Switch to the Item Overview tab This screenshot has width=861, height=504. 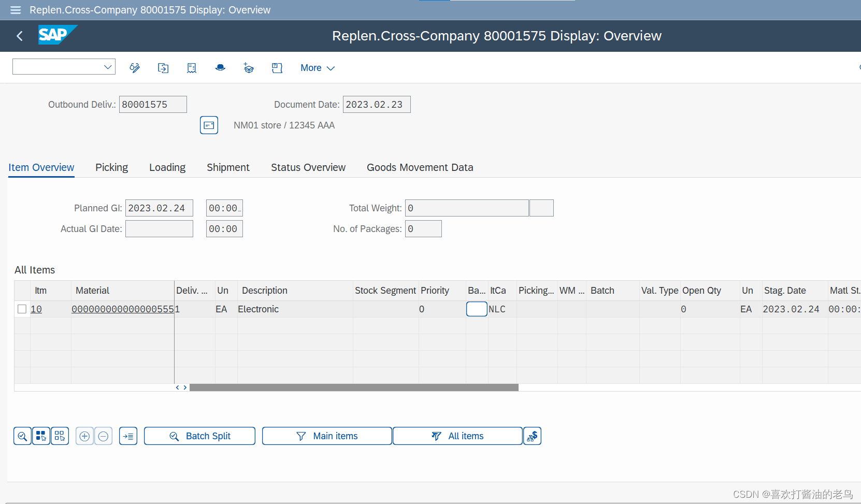coord(41,167)
